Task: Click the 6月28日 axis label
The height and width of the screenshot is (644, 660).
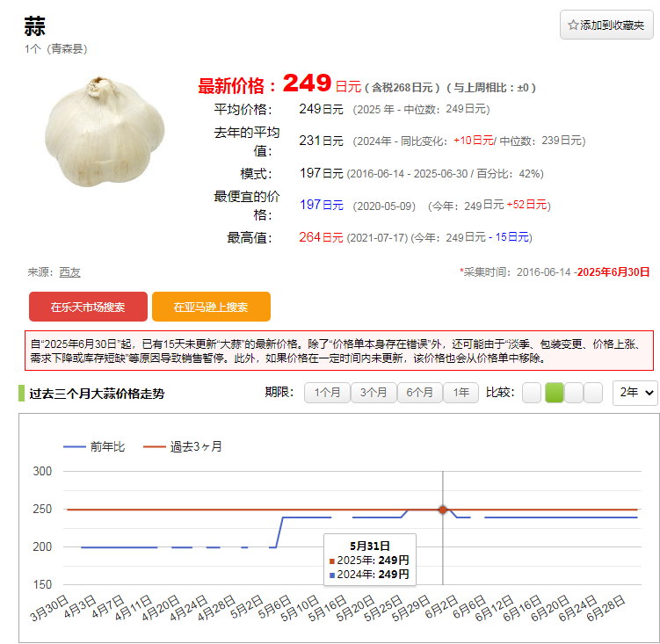Action: click(x=606, y=608)
